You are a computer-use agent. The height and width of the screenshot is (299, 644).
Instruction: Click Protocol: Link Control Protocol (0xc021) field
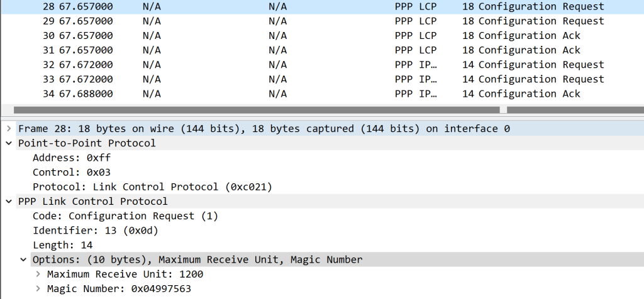(x=152, y=187)
